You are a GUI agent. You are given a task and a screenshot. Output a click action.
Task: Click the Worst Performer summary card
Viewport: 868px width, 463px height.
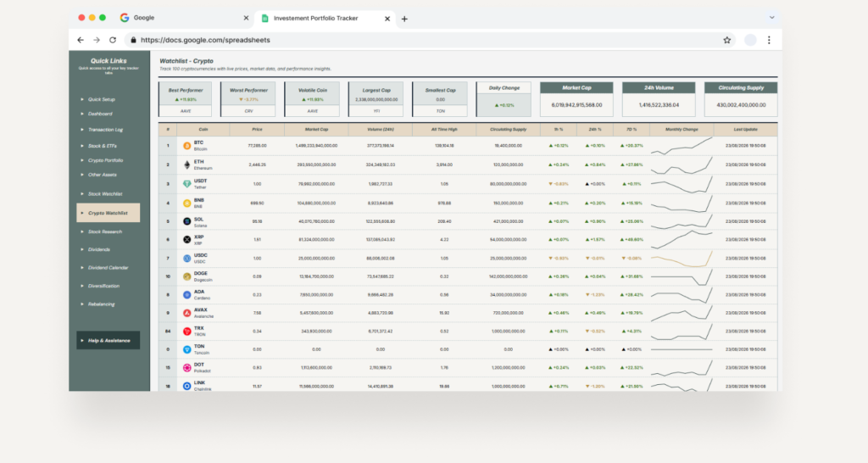pos(248,100)
